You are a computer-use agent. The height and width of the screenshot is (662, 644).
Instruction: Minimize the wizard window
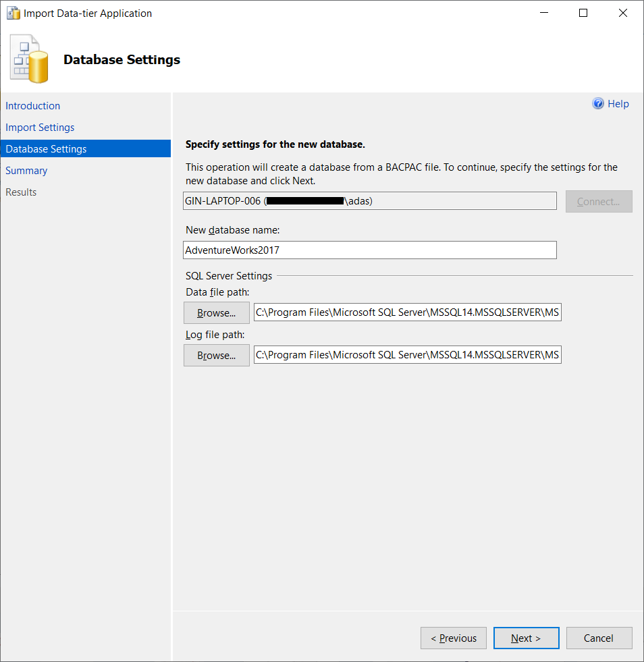(x=543, y=12)
